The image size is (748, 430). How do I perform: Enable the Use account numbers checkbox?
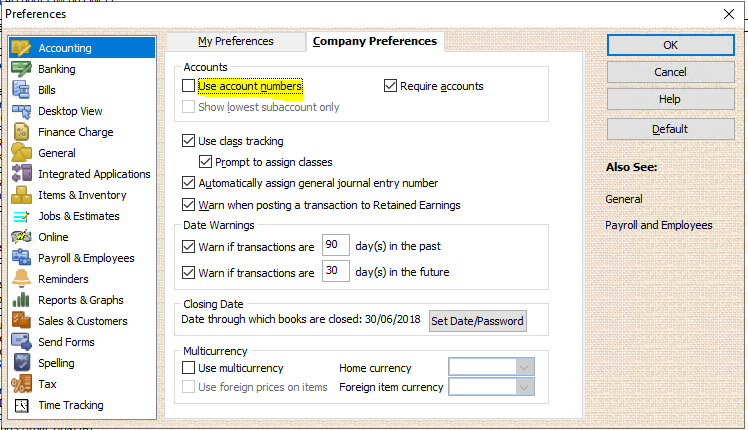tap(188, 86)
